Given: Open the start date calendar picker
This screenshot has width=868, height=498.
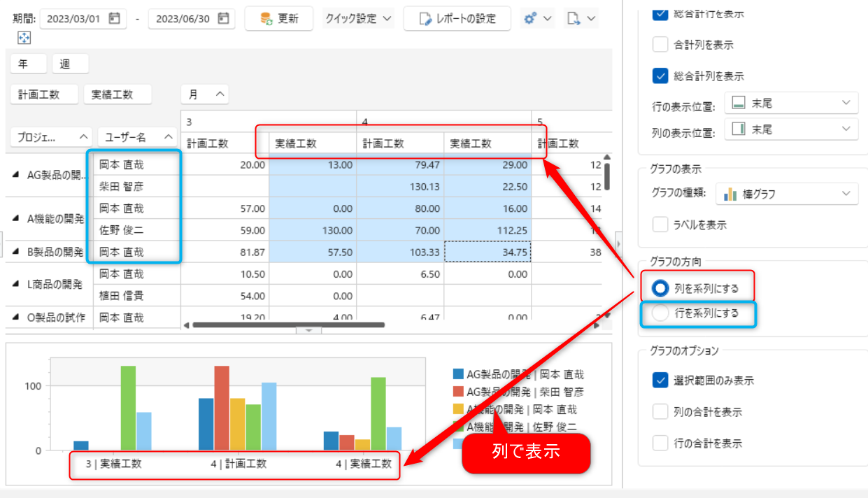Looking at the screenshot, I should [115, 19].
